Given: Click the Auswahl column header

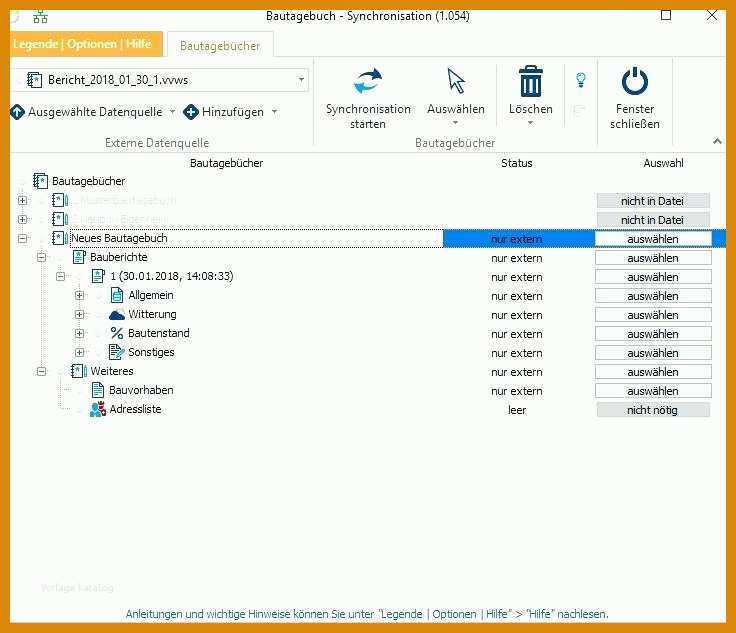Looking at the screenshot, I should pyautogui.click(x=663, y=163).
